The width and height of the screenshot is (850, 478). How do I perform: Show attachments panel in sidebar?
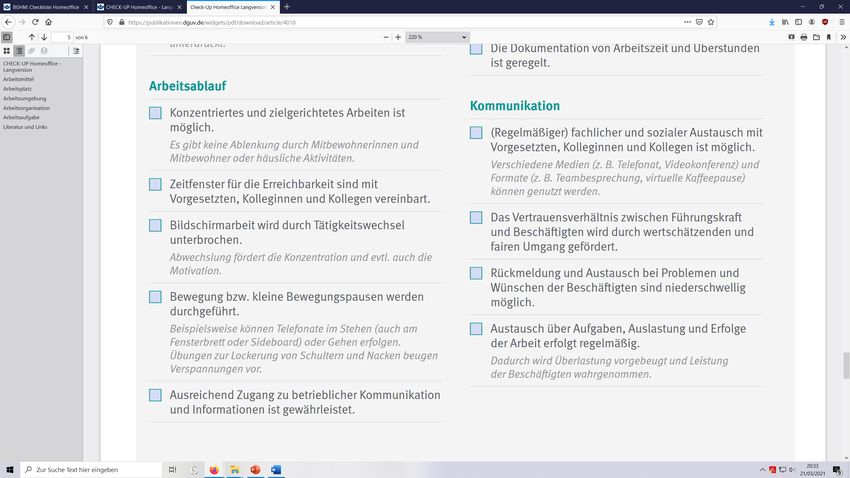(x=32, y=50)
